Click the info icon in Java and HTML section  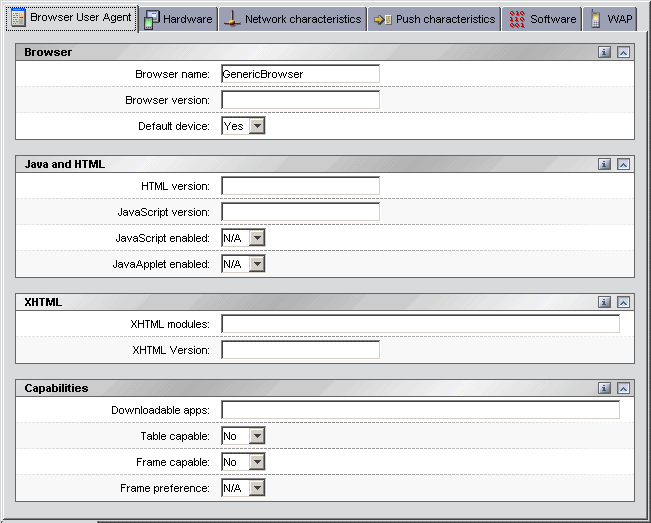pyautogui.click(x=604, y=164)
